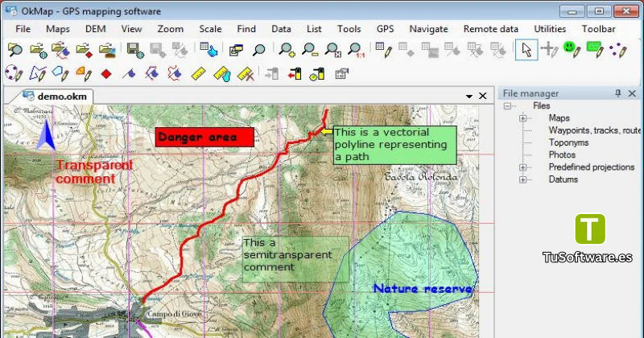Select the orange sector drawing tool

84,74
